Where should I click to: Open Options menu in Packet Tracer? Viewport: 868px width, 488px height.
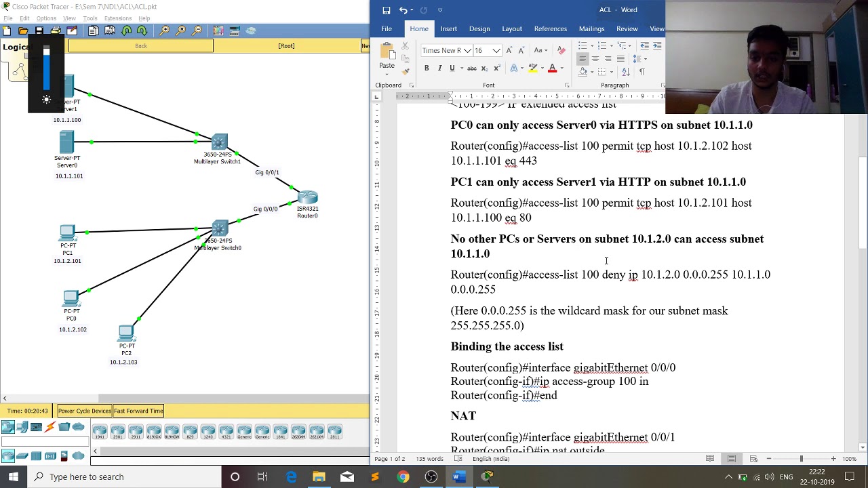pos(46,18)
